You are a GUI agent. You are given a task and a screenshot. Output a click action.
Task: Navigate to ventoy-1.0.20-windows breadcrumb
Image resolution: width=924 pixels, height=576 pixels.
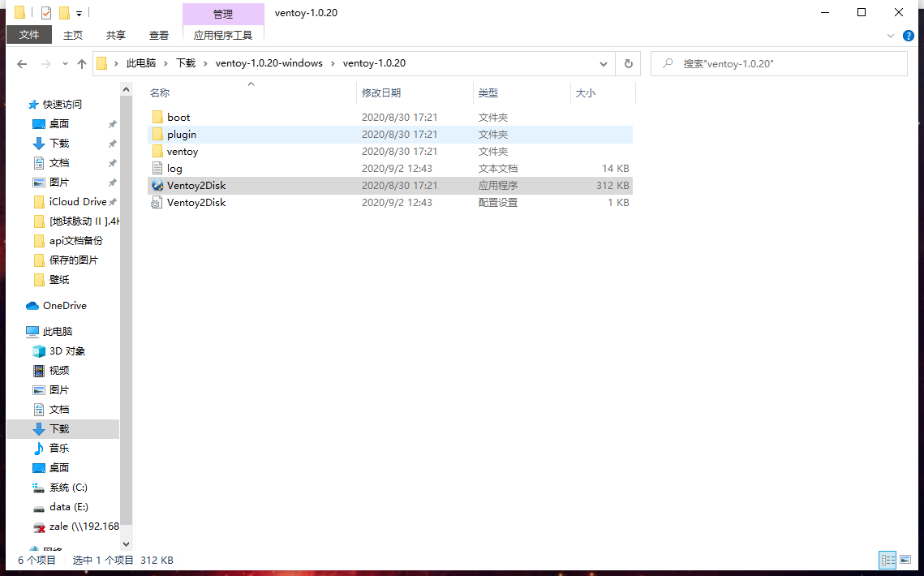[x=269, y=63]
